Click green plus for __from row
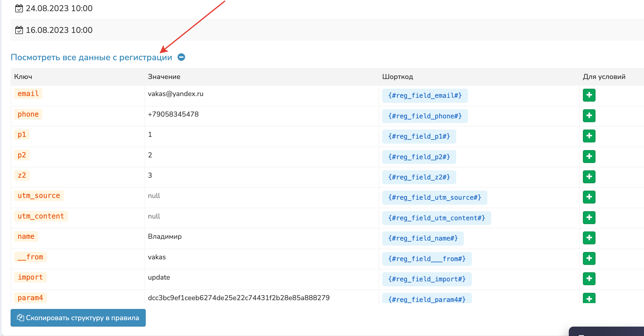The height and width of the screenshot is (336, 644). click(x=589, y=258)
